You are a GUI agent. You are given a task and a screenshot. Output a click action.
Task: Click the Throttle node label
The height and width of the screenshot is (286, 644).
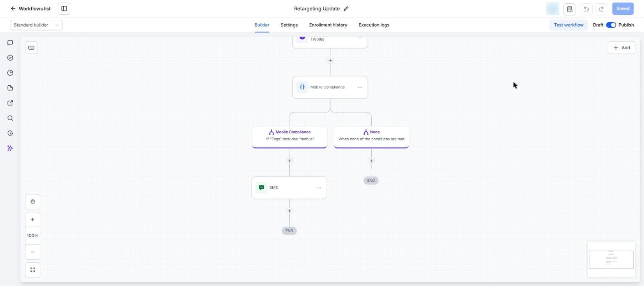pos(317,39)
